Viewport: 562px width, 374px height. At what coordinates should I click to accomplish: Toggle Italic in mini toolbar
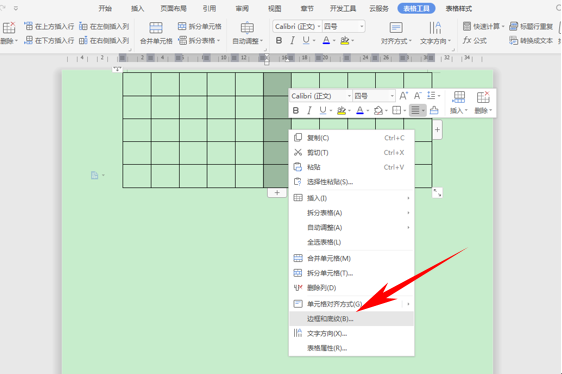(x=309, y=110)
